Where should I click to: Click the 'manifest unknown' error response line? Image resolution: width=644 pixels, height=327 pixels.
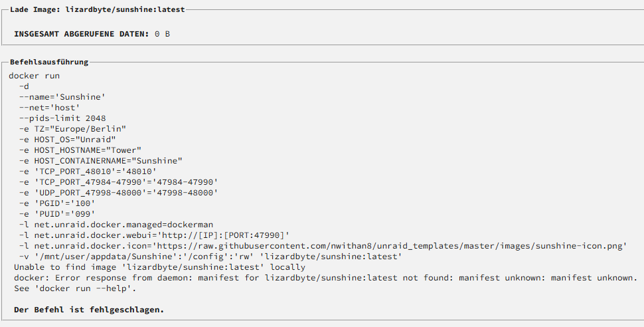coord(326,278)
